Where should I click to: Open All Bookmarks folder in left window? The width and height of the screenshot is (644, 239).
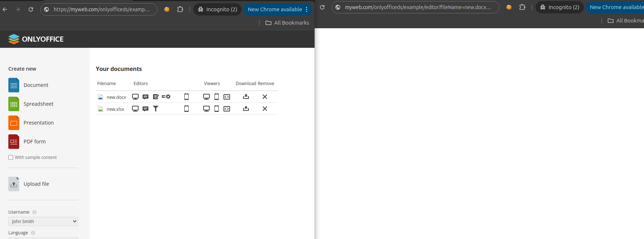pyautogui.click(x=287, y=23)
